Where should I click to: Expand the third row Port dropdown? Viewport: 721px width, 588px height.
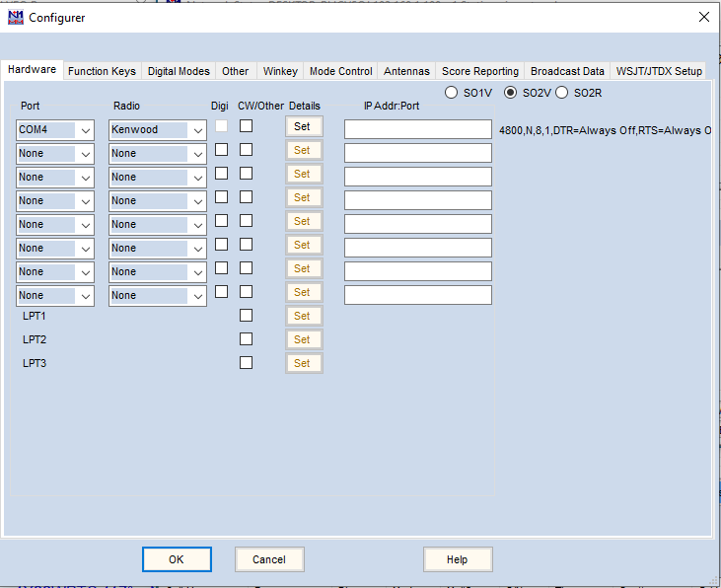(85, 178)
